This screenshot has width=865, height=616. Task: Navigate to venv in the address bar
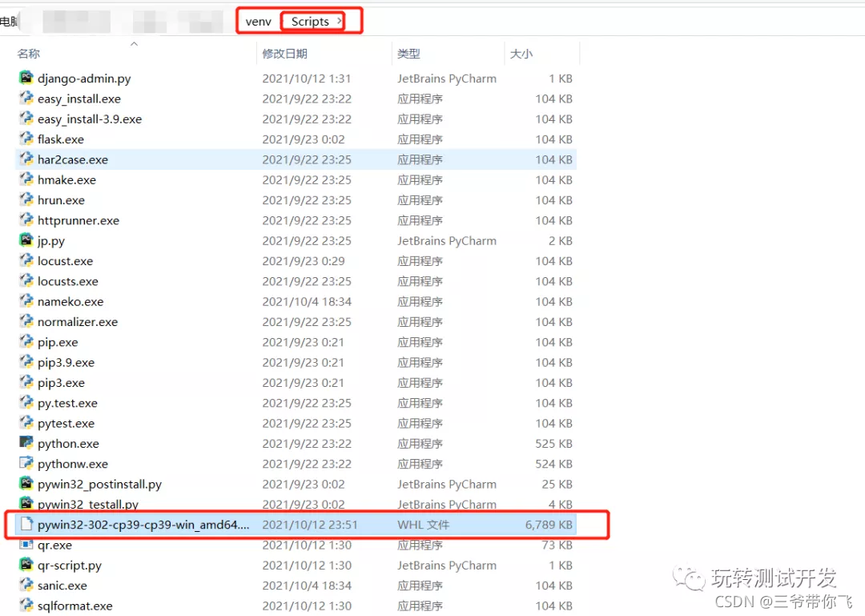[x=257, y=22]
